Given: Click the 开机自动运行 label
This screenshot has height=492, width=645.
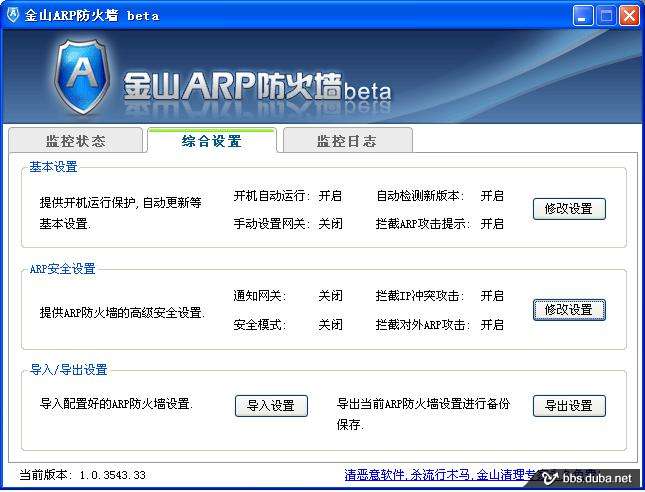Looking at the screenshot, I should tap(271, 195).
